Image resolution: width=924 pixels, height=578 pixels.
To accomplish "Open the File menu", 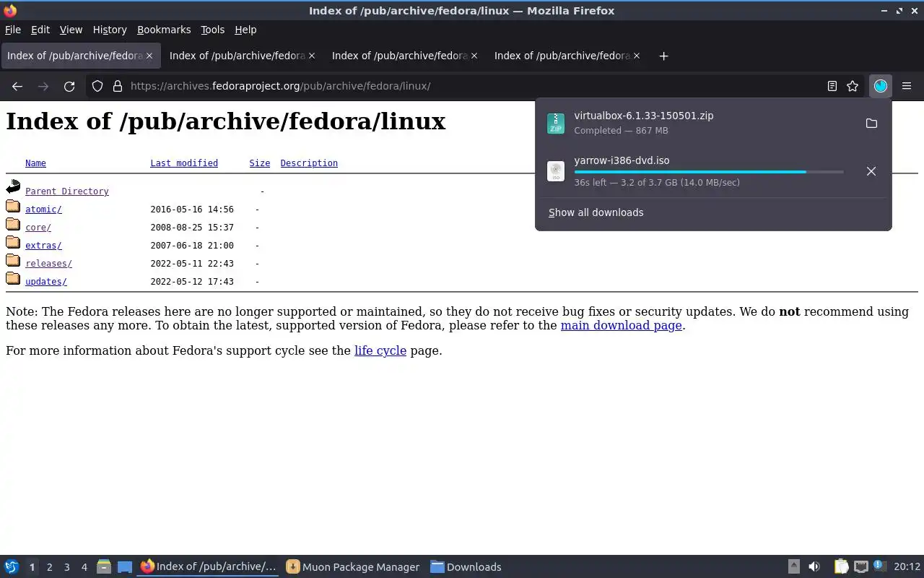I will click(13, 30).
